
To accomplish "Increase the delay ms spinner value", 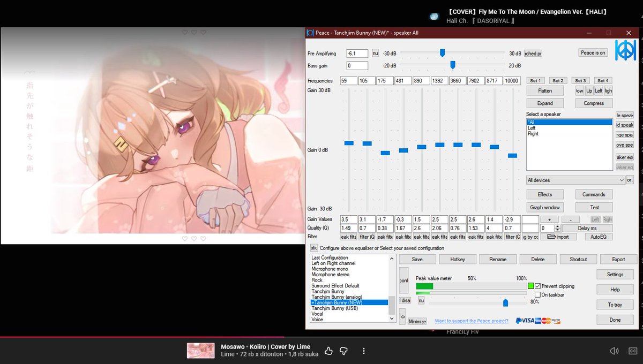I will [557, 226].
